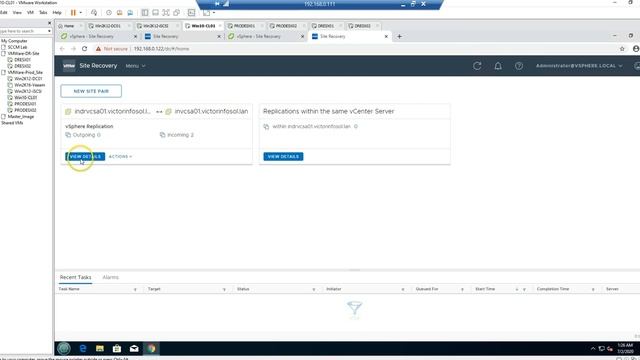Click the revert to snapshot icon
Screen dimensions: 640x360
(119, 13)
